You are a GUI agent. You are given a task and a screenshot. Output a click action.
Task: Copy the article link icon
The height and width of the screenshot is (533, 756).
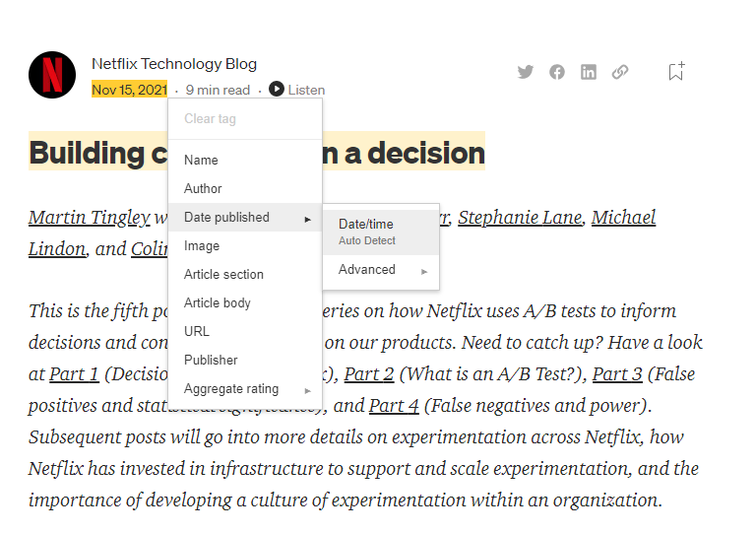pos(620,72)
